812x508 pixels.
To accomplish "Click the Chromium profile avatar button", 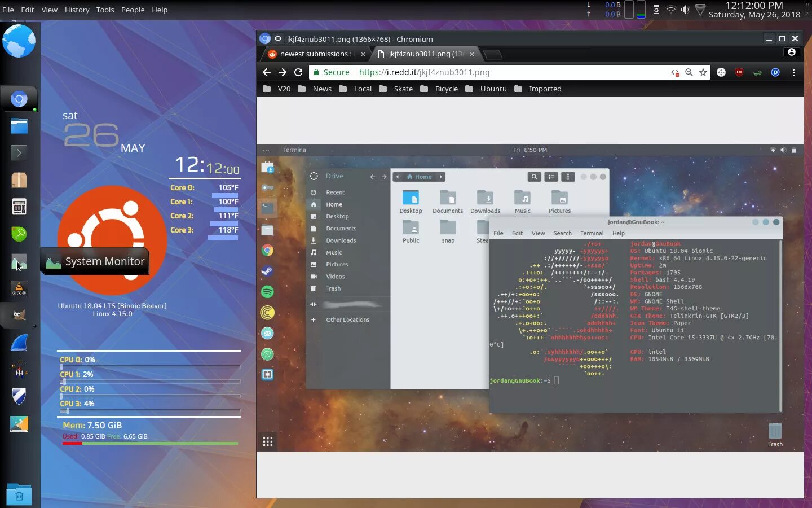I will [792, 52].
